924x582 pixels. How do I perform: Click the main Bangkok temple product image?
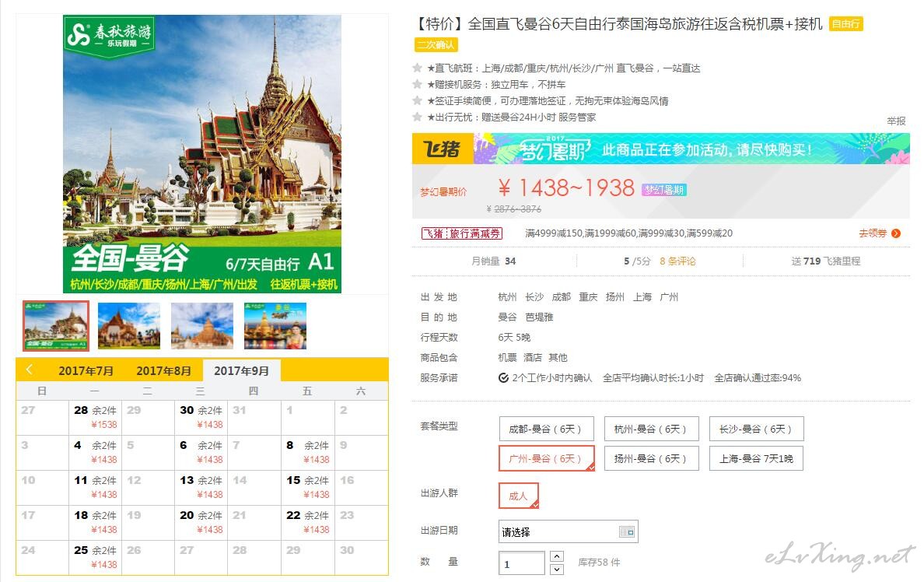[x=202, y=154]
